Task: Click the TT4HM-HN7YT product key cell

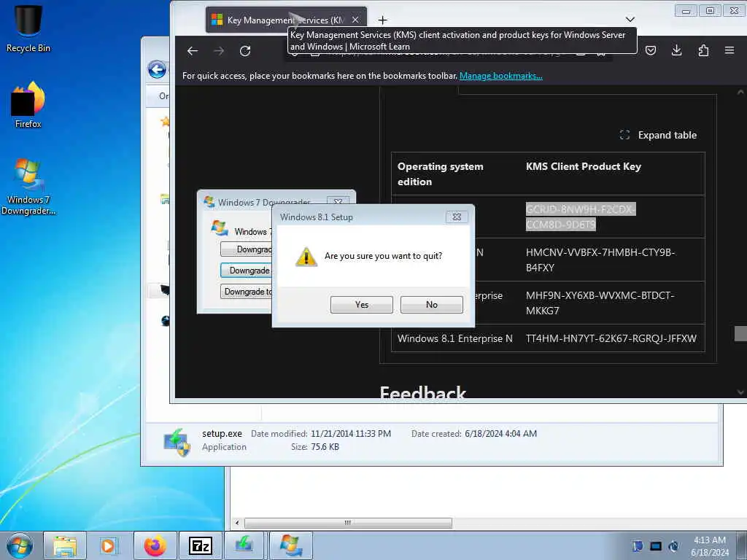Action: pos(611,338)
